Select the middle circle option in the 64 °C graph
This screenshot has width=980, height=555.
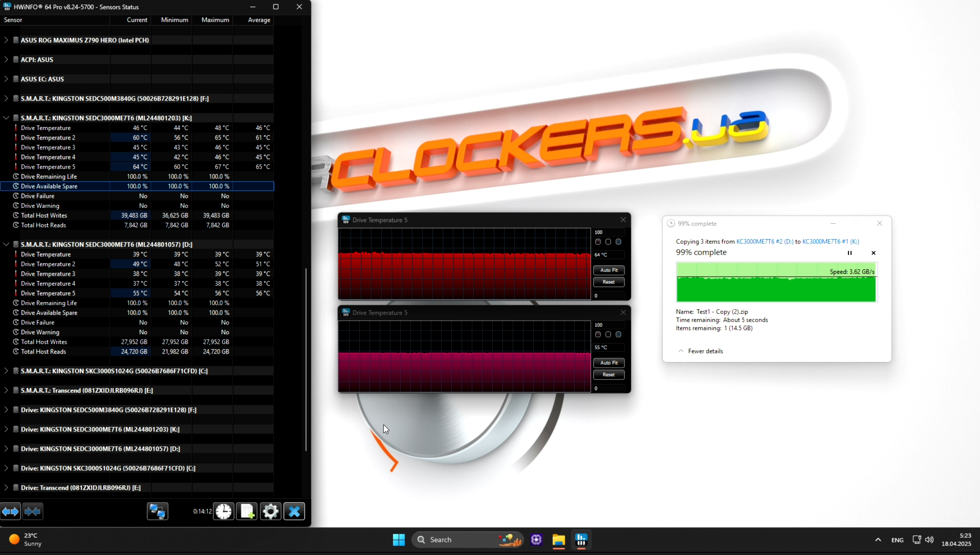tap(608, 242)
